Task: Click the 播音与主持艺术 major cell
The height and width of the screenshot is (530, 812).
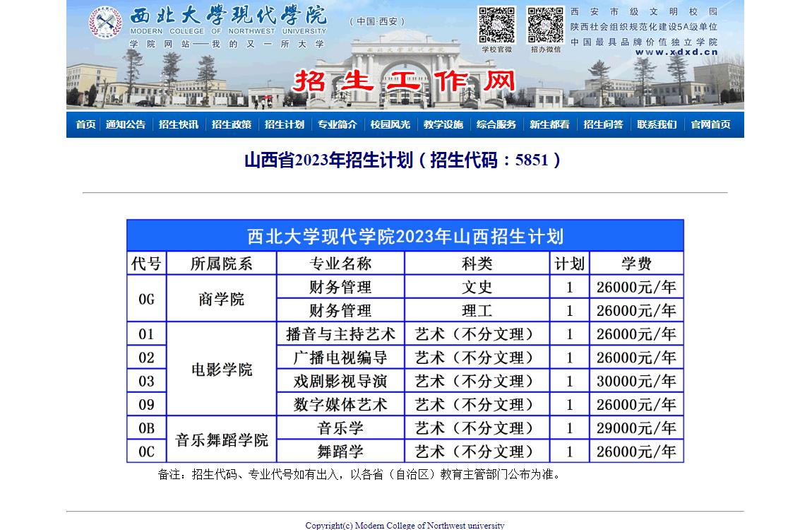Action: (x=340, y=334)
